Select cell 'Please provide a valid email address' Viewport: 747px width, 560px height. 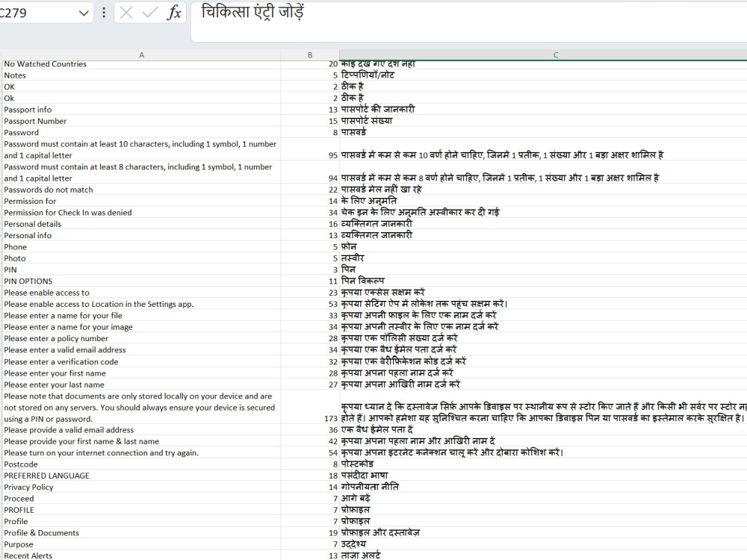pyautogui.click(x=141, y=429)
